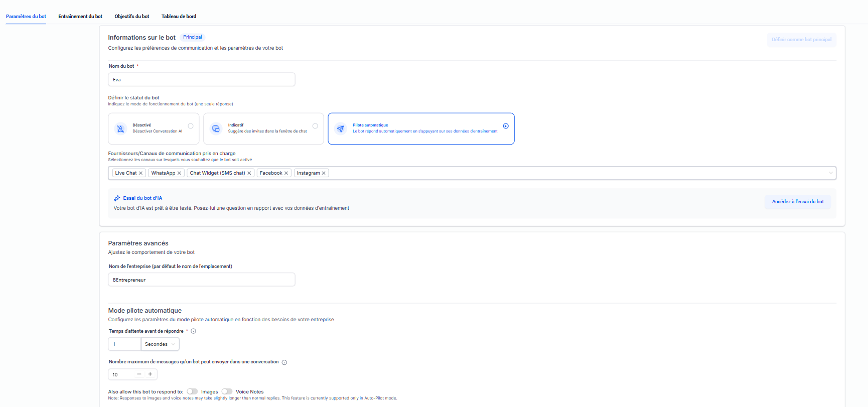Open the Tableau de bord tab
868x407 pixels.
click(179, 17)
